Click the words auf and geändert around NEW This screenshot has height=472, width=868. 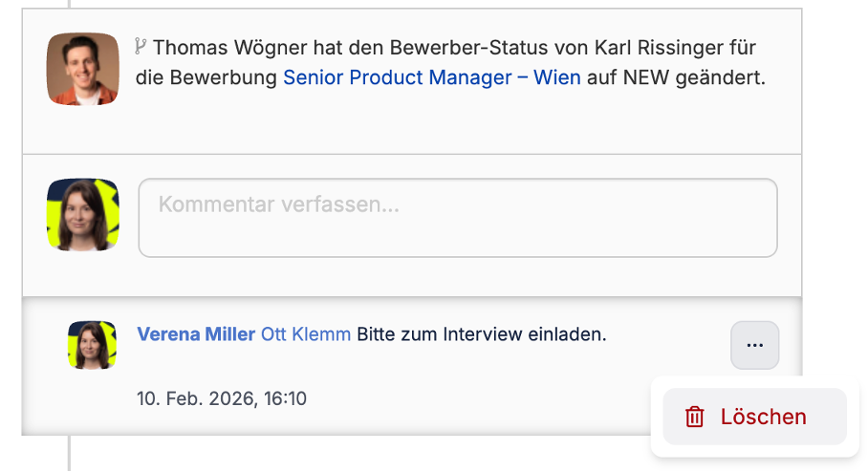tap(720, 77)
